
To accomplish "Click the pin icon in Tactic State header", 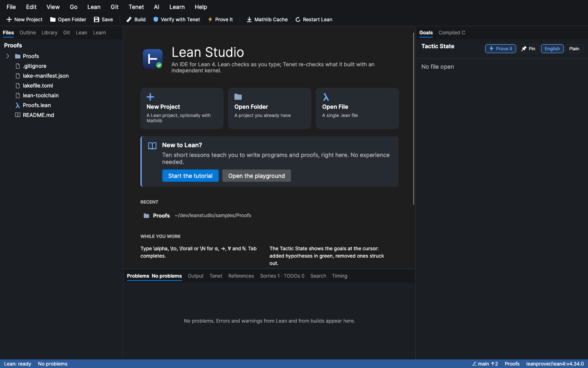I will tap(524, 49).
